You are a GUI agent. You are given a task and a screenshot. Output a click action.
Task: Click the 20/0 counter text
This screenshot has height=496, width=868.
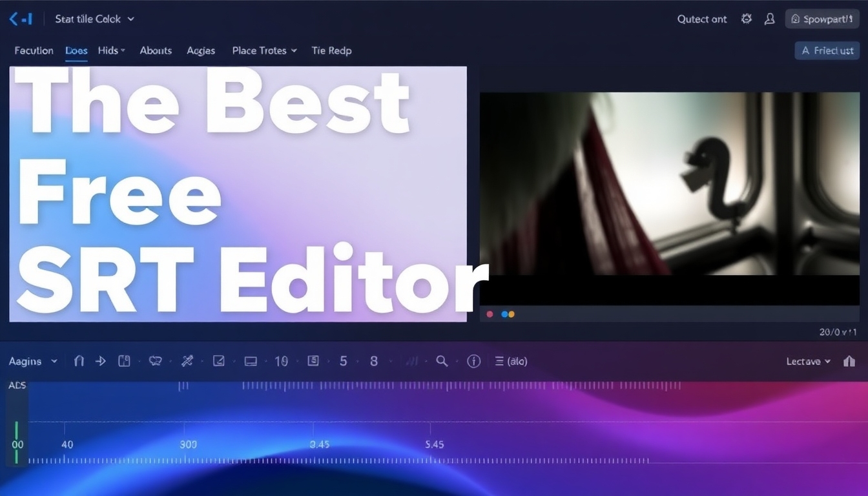tap(838, 332)
